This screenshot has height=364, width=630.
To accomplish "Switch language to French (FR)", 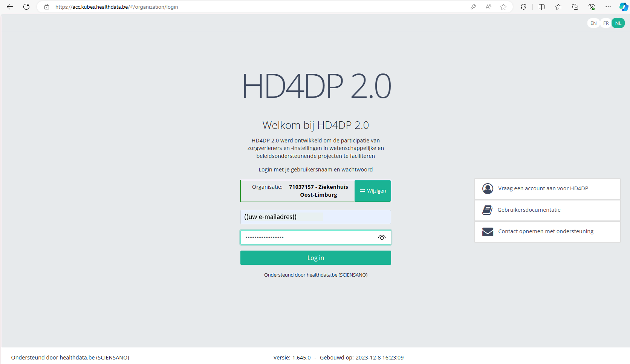I will pyautogui.click(x=606, y=23).
